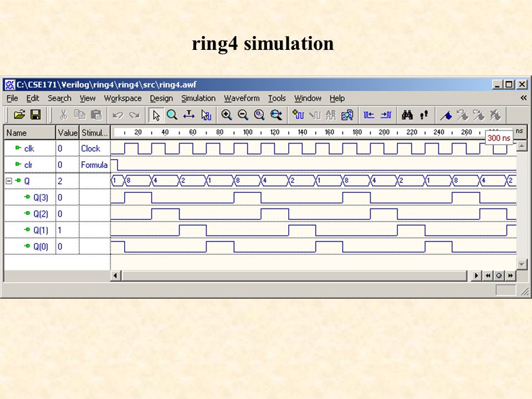Click the Zoom to Fit magnifier icon
Screen dimensions: 532x399
[259, 115]
